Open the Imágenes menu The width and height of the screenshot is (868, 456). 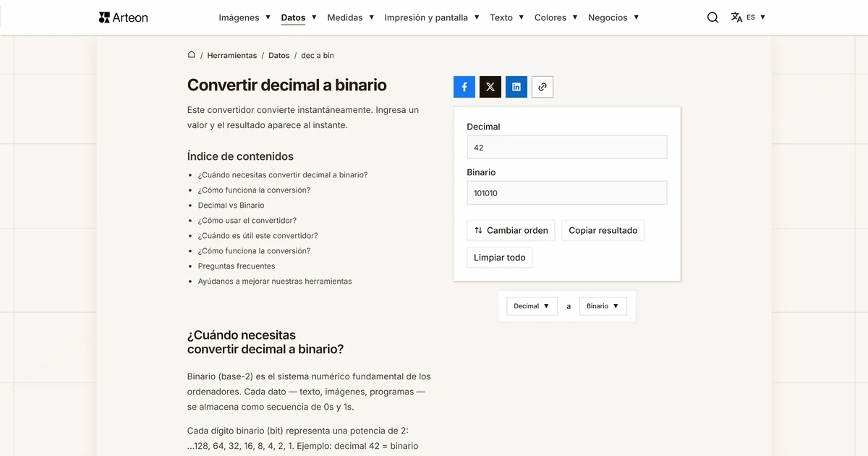239,17
